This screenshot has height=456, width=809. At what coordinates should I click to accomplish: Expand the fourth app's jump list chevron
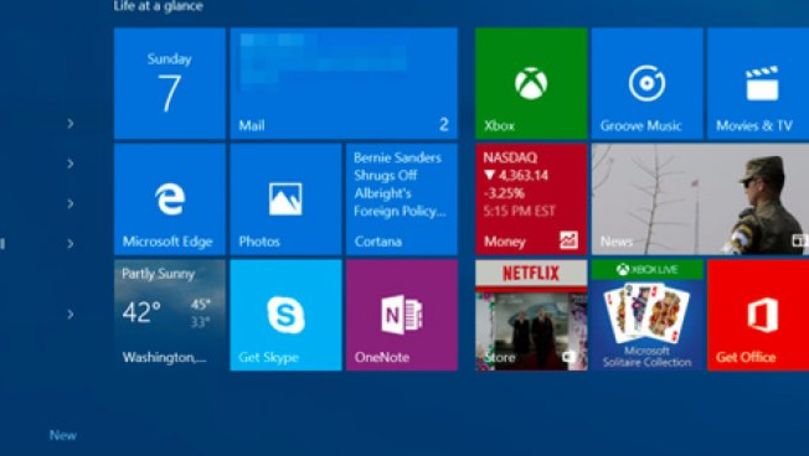pyautogui.click(x=70, y=243)
